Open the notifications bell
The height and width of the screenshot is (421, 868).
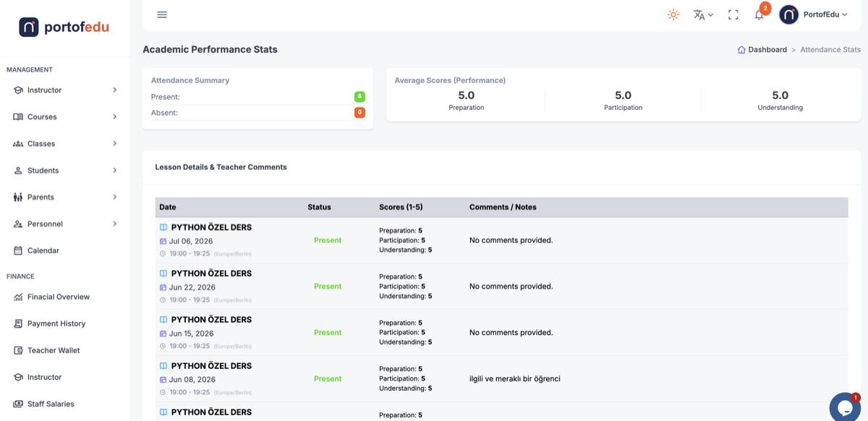click(x=759, y=14)
